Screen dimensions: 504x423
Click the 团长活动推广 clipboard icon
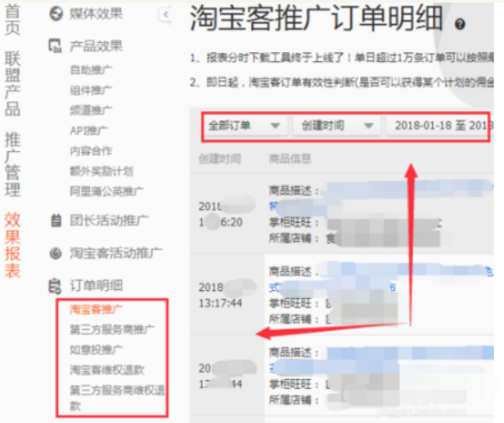(x=56, y=221)
